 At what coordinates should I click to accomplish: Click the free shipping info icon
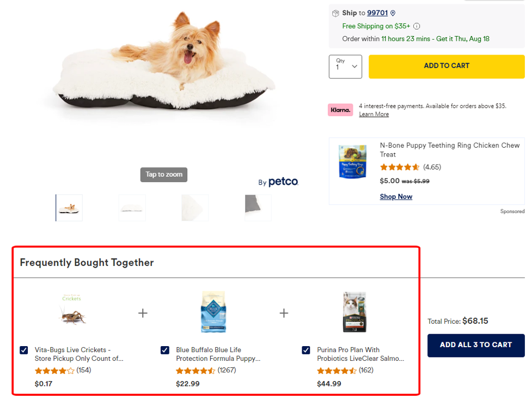pos(417,26)
